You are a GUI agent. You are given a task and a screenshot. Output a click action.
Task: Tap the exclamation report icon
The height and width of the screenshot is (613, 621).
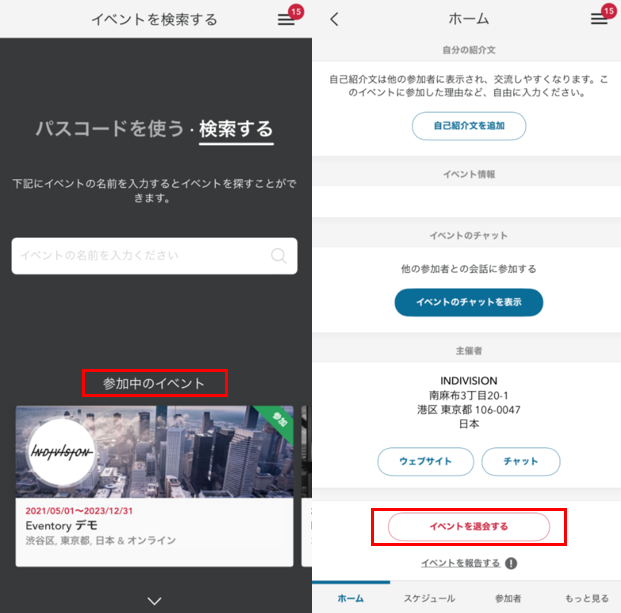tap(511, 563)
